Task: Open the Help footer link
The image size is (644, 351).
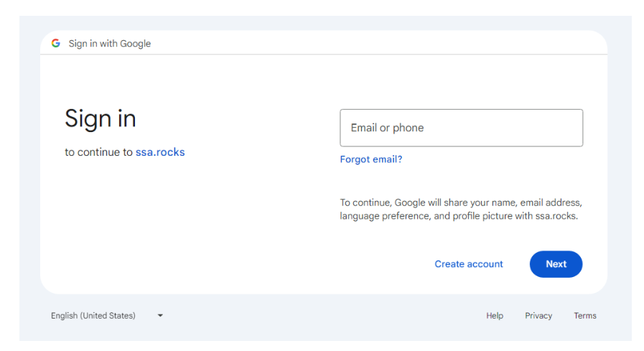Action: click(495, 316)
